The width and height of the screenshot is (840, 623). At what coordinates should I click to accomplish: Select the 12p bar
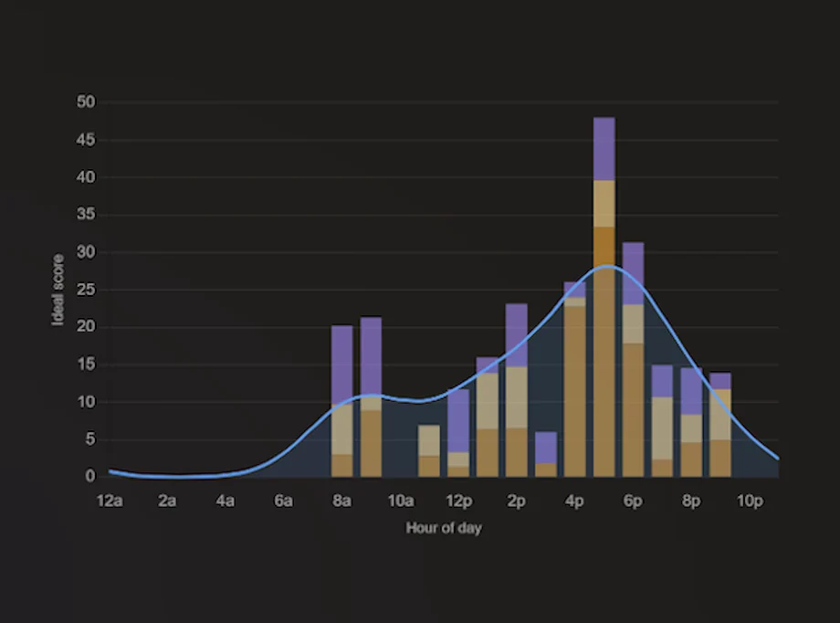point(458,433)
